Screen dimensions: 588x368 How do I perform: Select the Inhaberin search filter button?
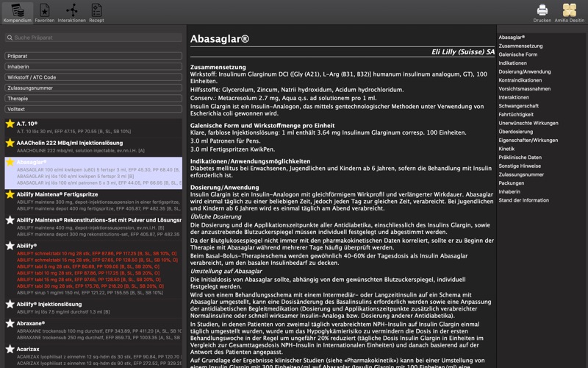coord(93,66)
